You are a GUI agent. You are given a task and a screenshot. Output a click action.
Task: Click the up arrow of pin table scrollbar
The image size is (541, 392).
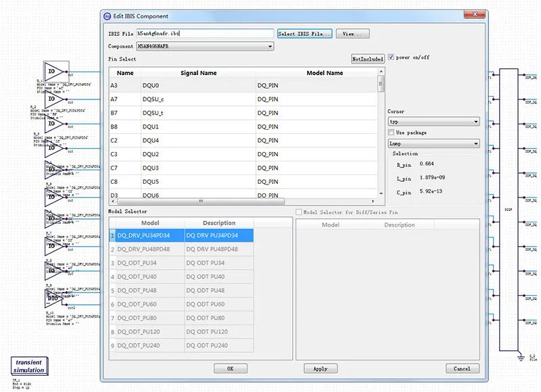(381, 72)
